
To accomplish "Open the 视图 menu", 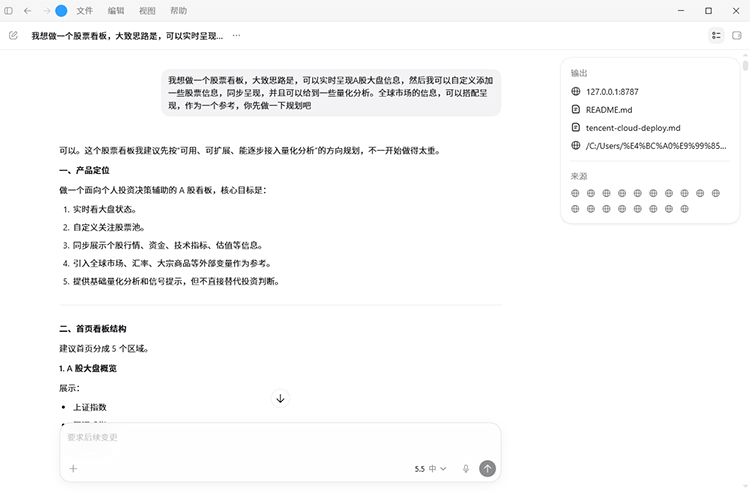I will coord(147,11).
